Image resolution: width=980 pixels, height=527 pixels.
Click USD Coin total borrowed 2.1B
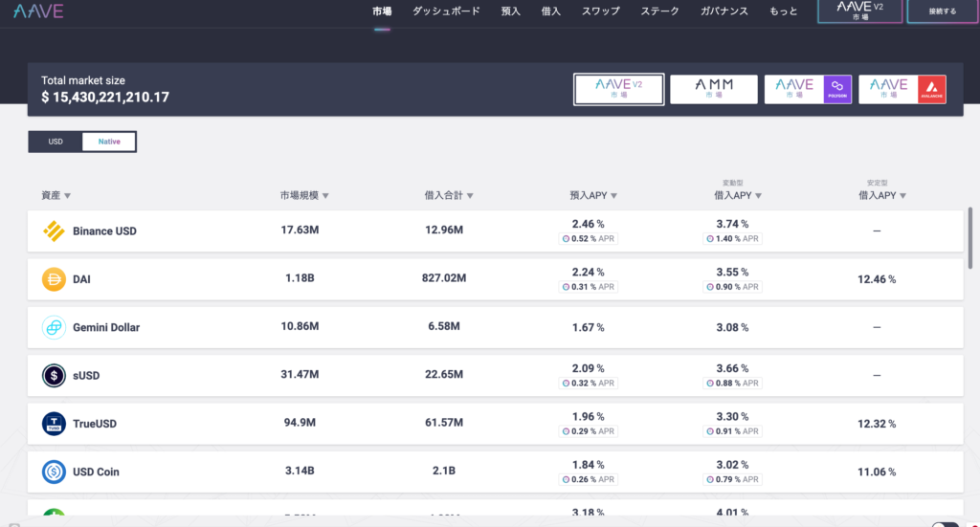point(444,471)
